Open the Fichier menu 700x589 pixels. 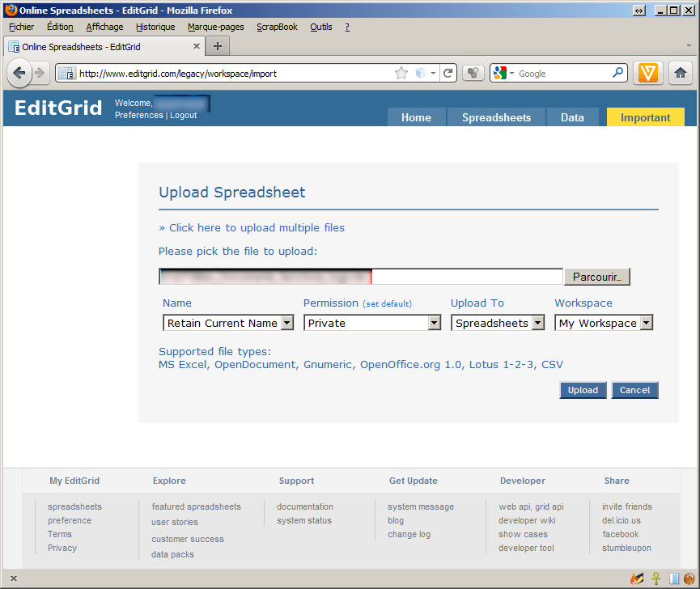click(x=21, y=27)
